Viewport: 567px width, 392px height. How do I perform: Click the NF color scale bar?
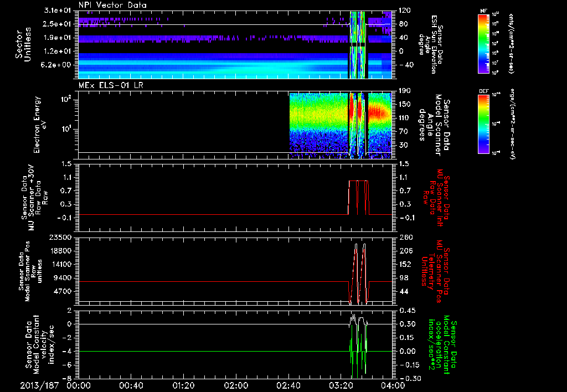coord(483,44)
